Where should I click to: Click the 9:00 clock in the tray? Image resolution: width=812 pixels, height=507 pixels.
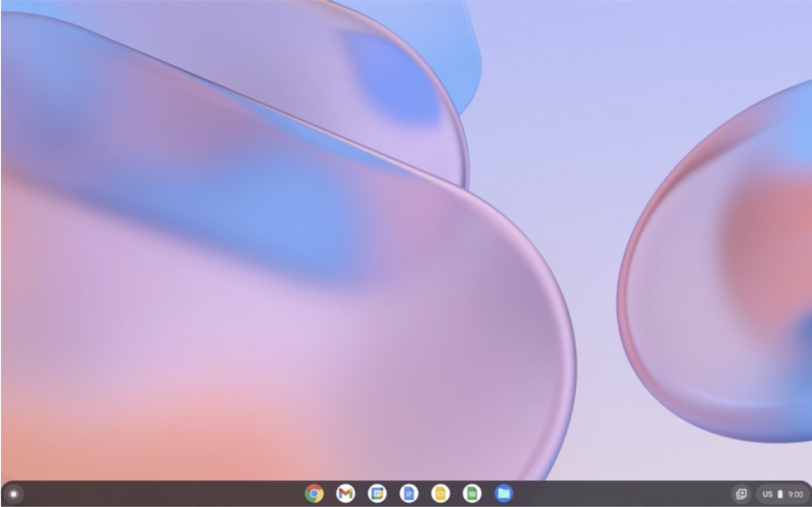coord(796,493)
